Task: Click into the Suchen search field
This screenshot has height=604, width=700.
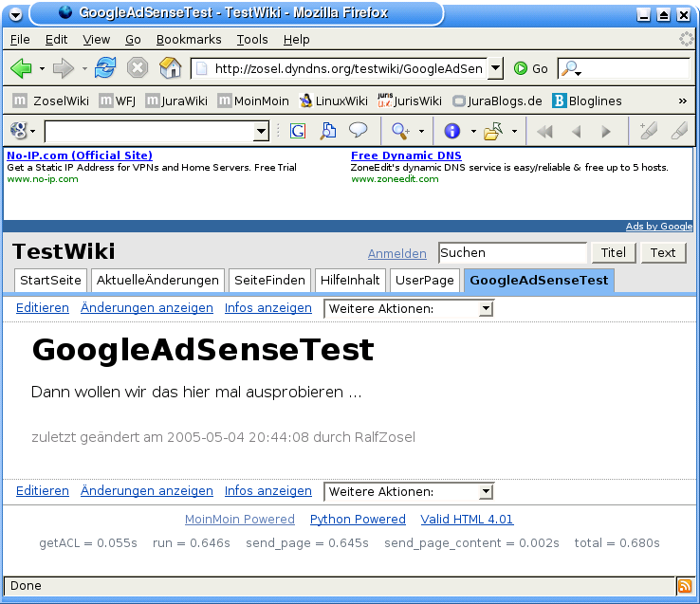Action: coord(512,253)
